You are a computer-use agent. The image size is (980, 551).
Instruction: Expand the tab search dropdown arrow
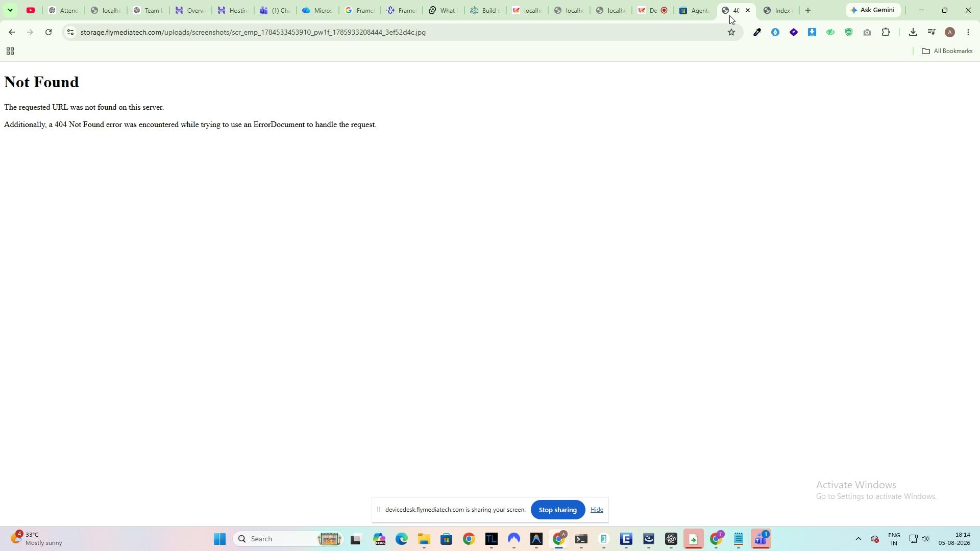10,10
